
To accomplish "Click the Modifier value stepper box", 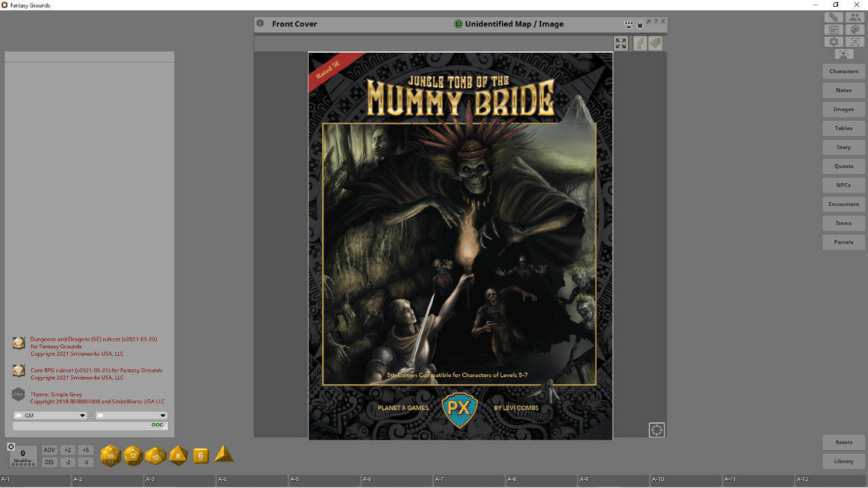I will click(x=22, y=454).
